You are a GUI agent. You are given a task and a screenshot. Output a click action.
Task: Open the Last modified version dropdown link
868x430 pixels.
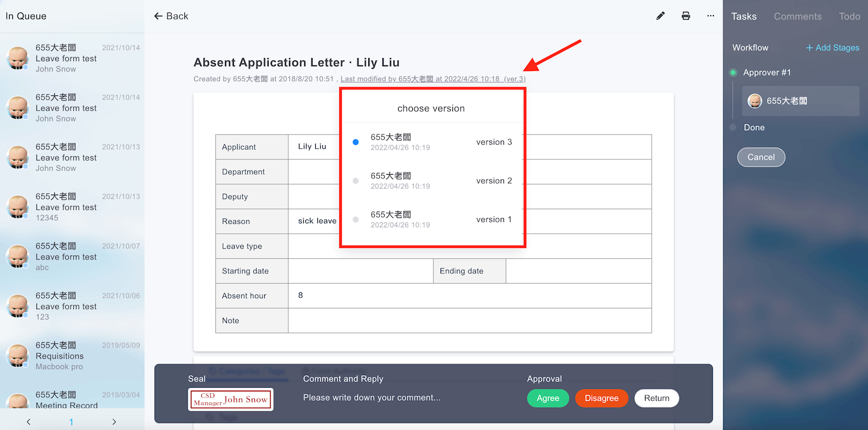[x=432, y=79]
